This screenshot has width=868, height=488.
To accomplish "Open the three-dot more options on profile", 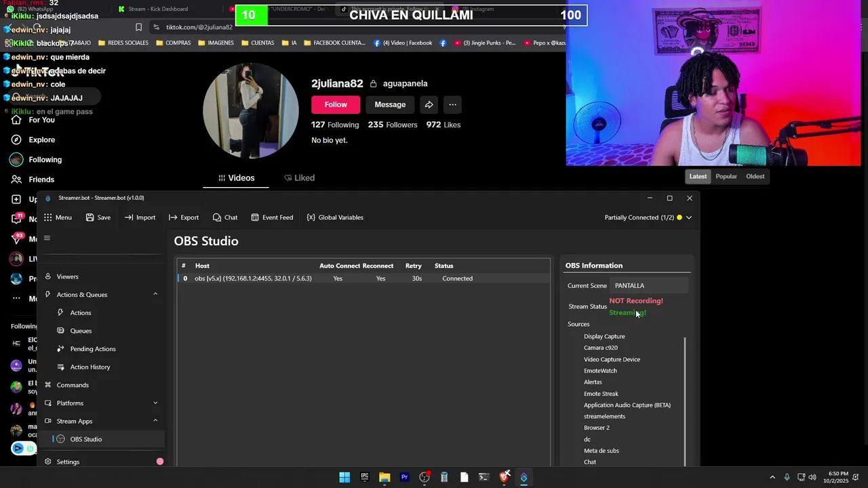I will click(452, 104).
